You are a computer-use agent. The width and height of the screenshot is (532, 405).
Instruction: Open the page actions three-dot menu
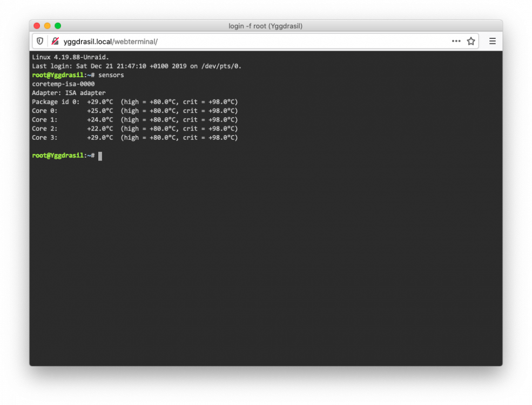pyautogui.click(x=456, y=41)
